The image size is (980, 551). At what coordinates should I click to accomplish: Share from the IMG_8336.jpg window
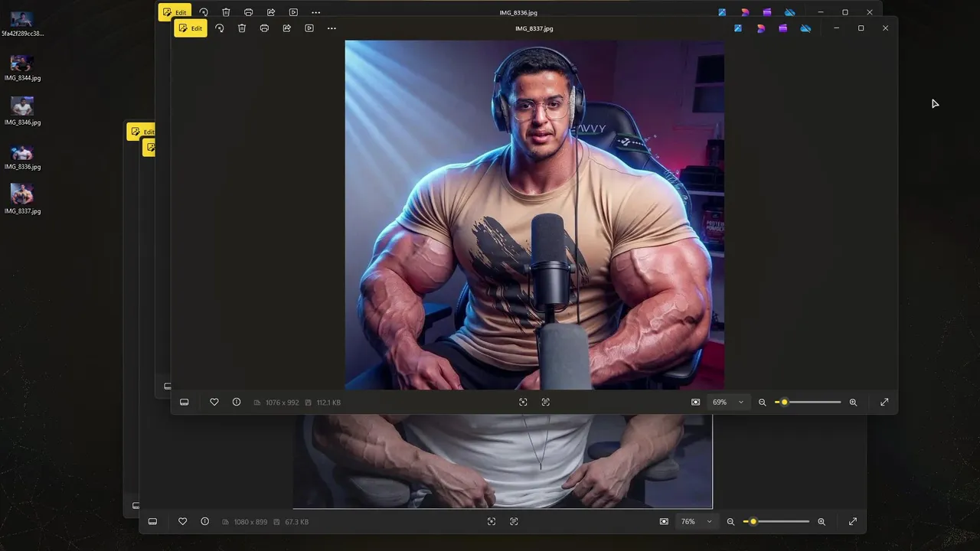(271, 12)
